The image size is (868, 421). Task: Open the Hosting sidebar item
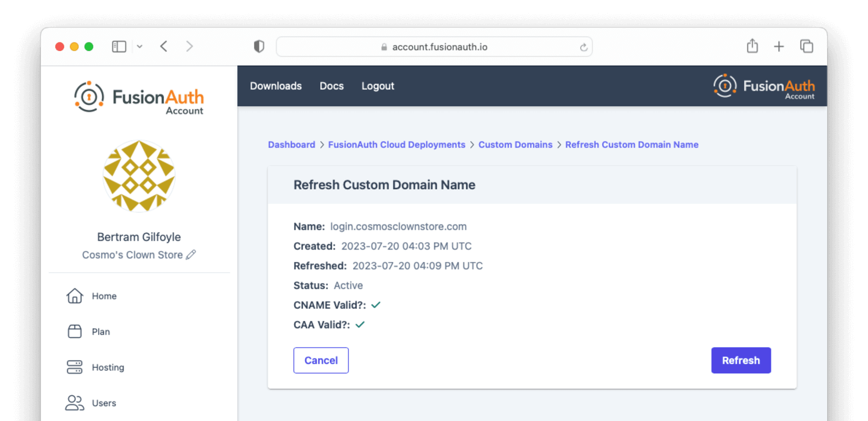point(95,367)
